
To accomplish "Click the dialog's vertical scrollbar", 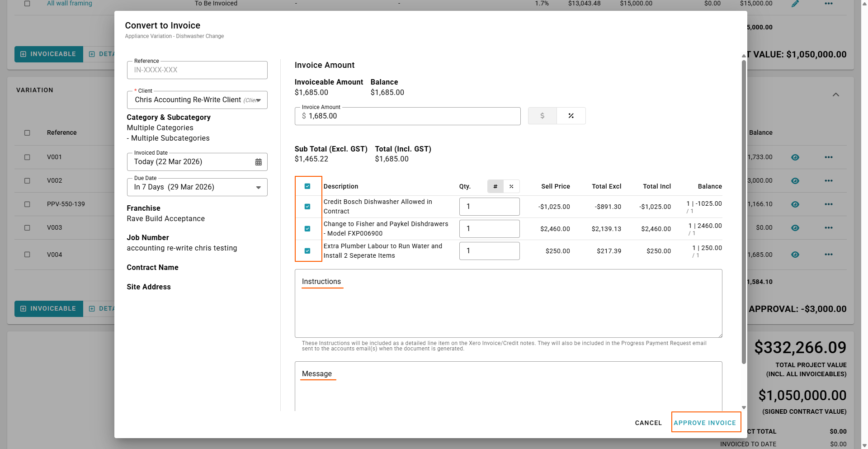I will pyautogui.click(x=744, y=212).
